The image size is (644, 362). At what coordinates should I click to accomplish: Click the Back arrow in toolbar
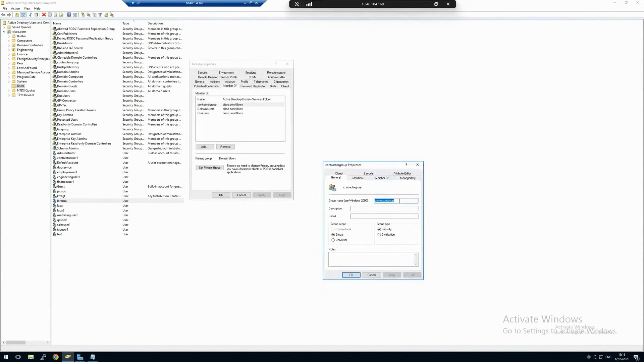click(3, 15)
